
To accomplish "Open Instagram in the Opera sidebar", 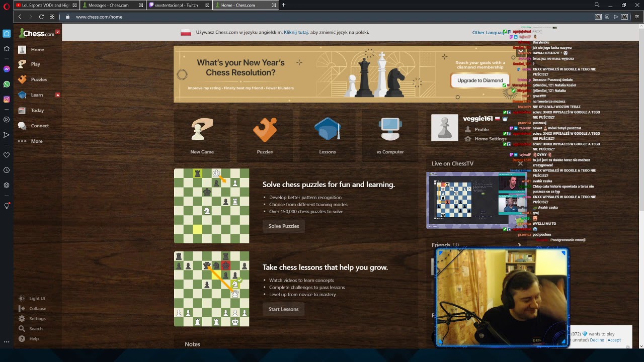I will [x=7, y=99].
